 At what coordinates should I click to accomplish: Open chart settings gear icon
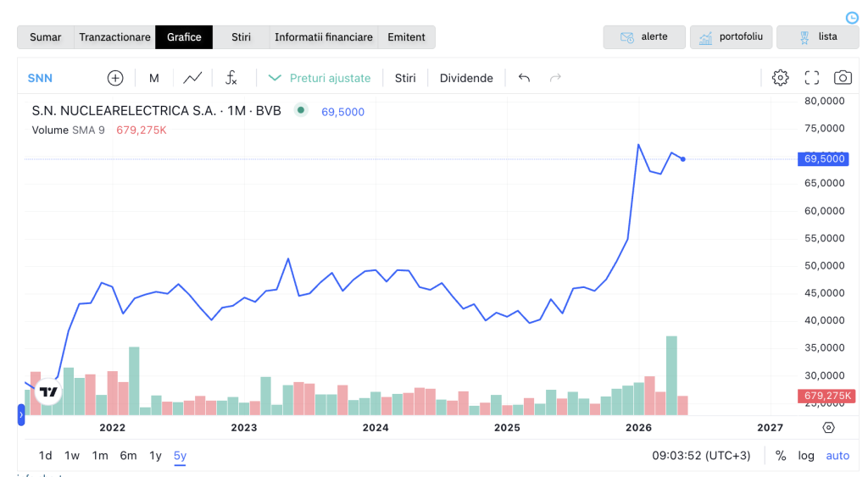click(781, 78)
